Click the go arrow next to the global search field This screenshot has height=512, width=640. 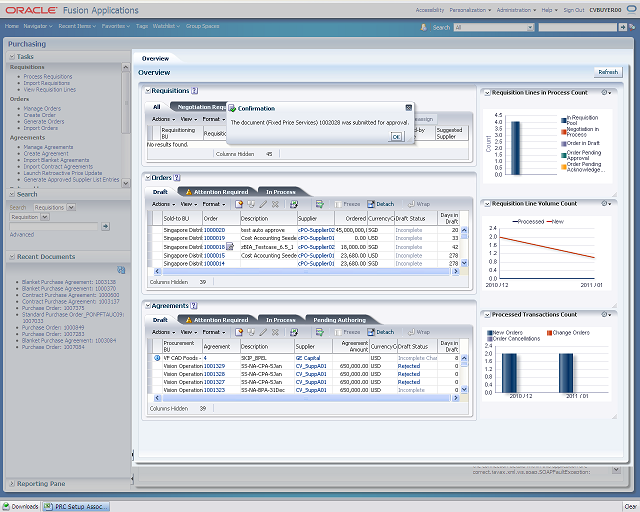622,27
